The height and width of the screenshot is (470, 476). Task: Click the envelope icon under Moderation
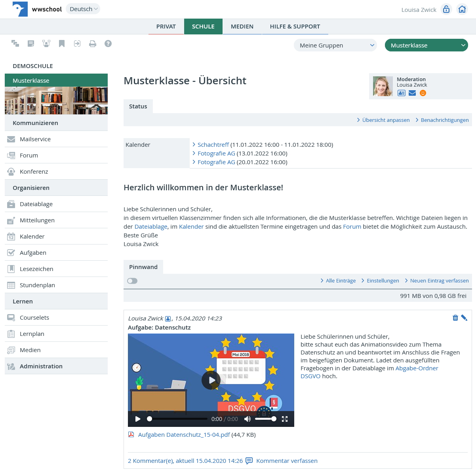point(412,93)
